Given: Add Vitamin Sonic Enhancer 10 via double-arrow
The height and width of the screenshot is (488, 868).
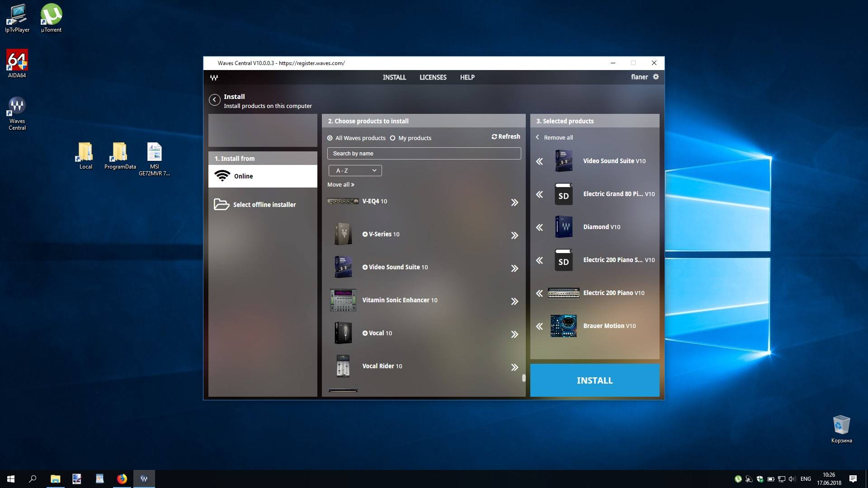Looking at the screenshot, I should click(x=514, y=301).
